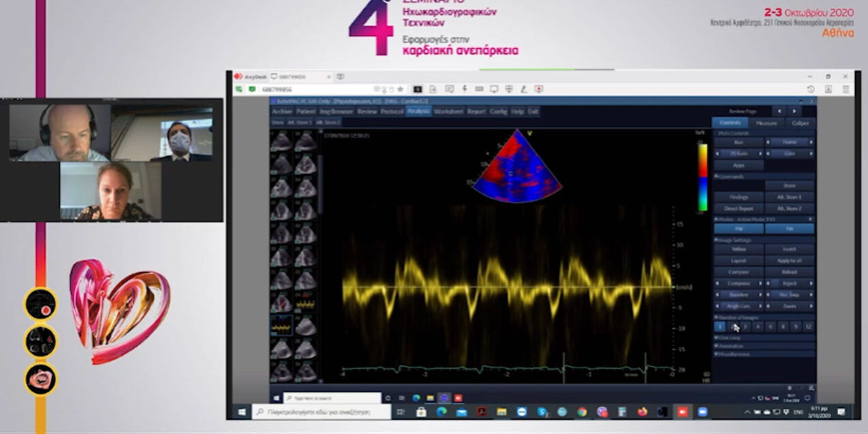This screenshot has height=434, width=868.
Task: Click the AnyDesk keyboard icon
Action: click(479, 89)
